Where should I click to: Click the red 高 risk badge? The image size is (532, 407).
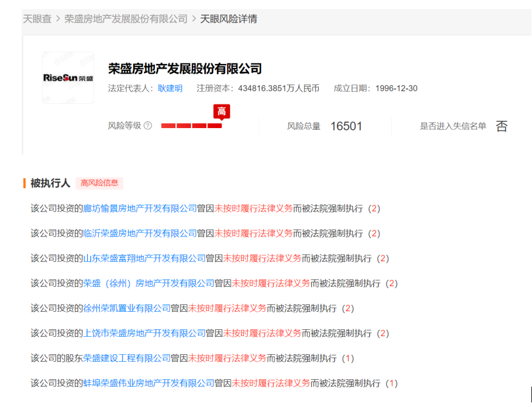point(222,112)
